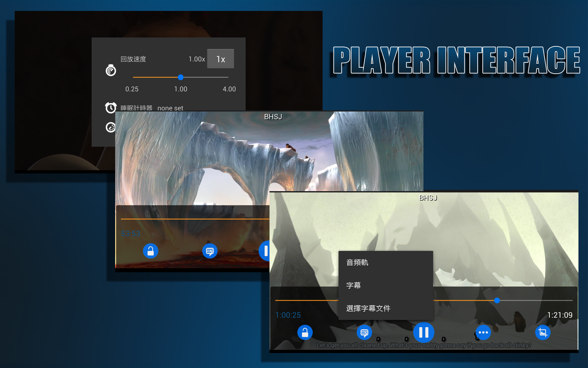
Task: Click the dial icon below the sleep timer
Action: [110, 127]
